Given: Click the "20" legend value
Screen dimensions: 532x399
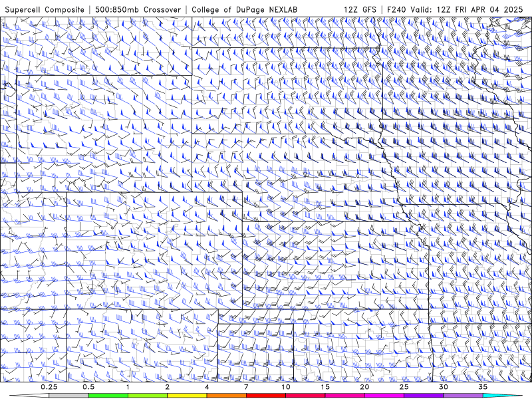Looking at the screenshot, I should [x=364, y=387].
